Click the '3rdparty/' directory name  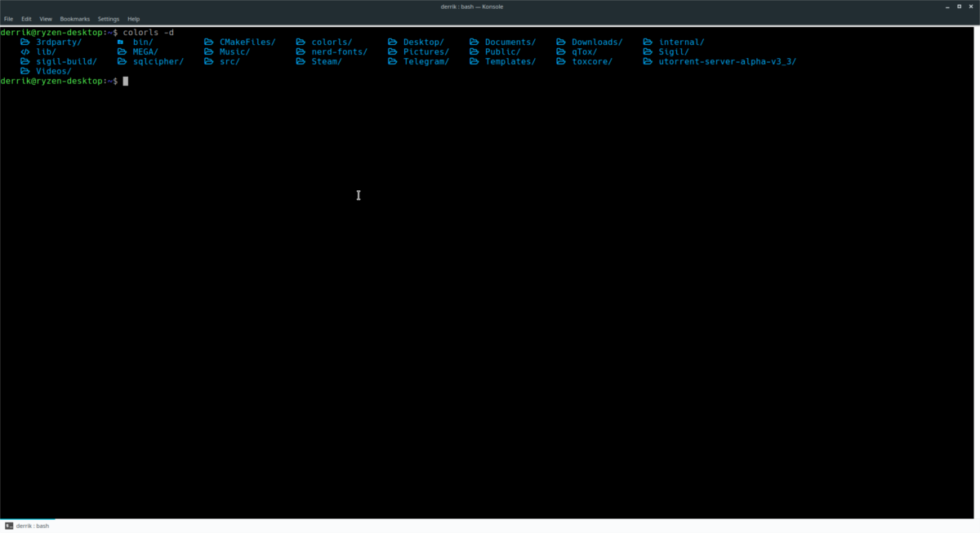(59, 42)
